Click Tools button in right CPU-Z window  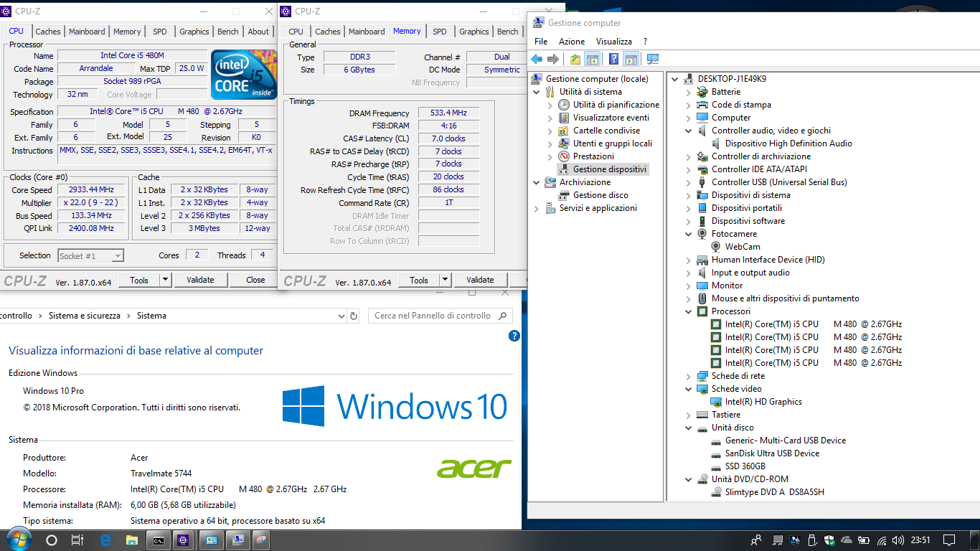click(419, 280)
